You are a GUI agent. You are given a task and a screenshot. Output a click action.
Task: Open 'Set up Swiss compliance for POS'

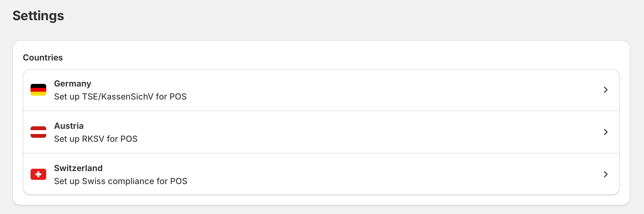click(x=120, y=181)
